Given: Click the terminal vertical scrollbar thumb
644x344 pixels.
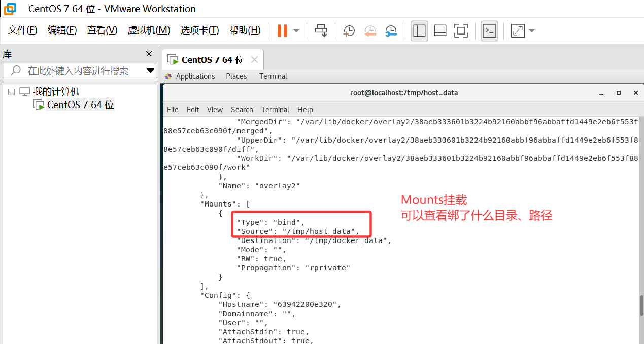Looking at the screenshot, I should (641, 305).
